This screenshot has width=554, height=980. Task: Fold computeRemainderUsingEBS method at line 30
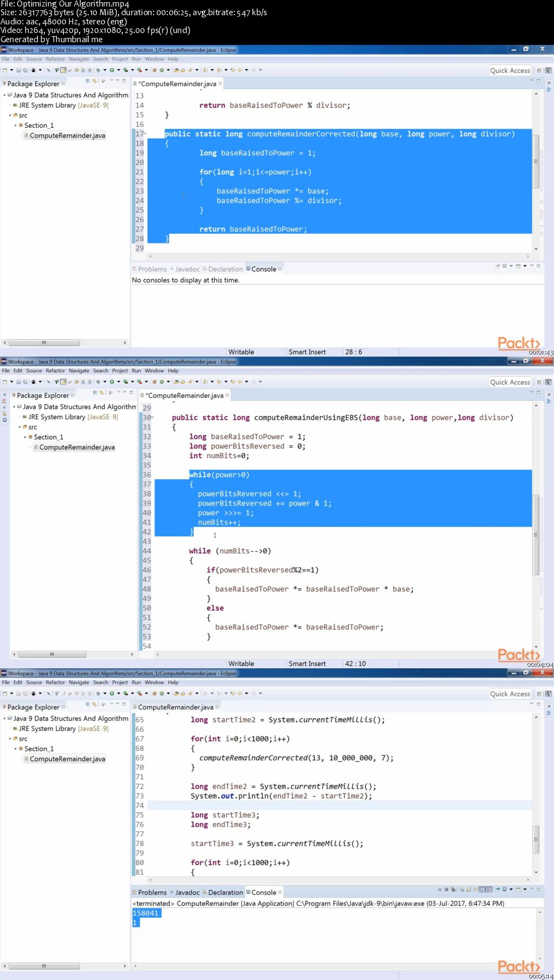tap(153, 417)
